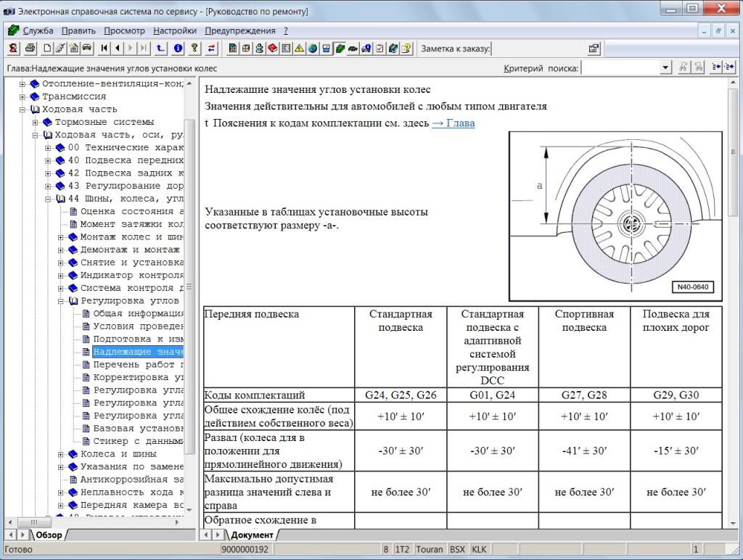The height and width of the screenshot is (560, 743).
Task: Click the red-blue swap arrows icon
Action: click(211, 48)
